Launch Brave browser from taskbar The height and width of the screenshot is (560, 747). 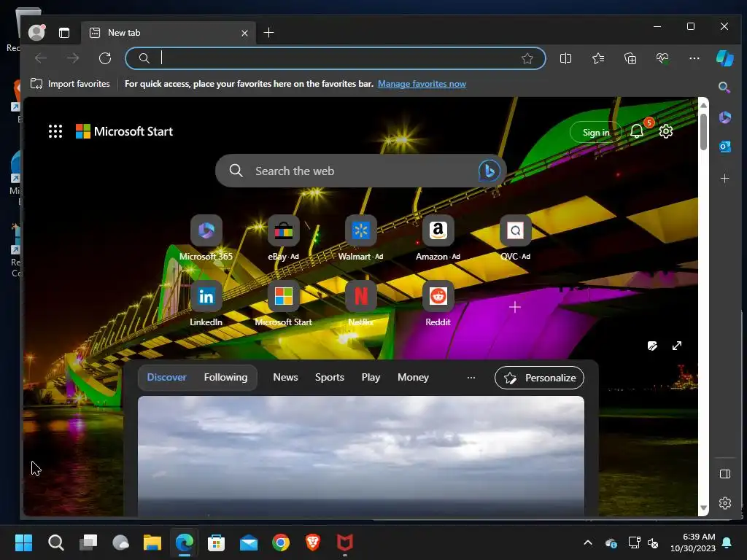coord(312,542)
